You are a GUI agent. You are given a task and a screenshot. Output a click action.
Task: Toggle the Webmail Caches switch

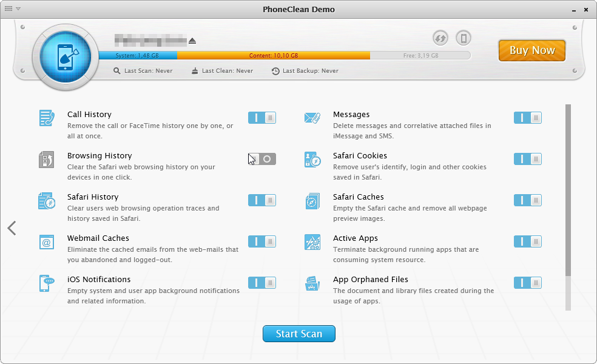pos(262,241)
